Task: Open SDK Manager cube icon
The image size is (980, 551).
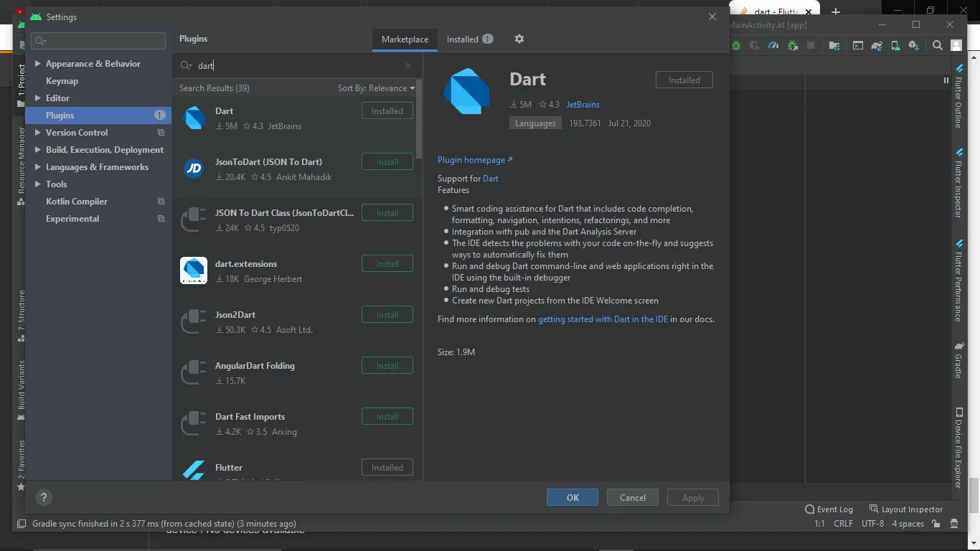Action: pyautogui.click(x=914, y=45)
